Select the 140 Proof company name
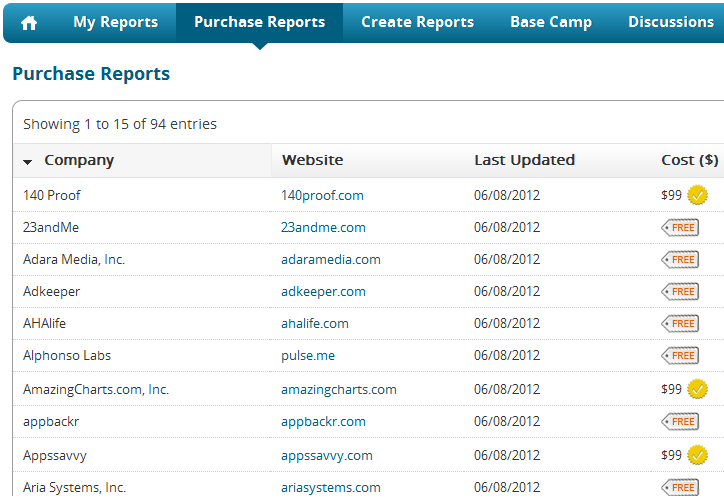The image size is (724, 500). click(52, 195)
